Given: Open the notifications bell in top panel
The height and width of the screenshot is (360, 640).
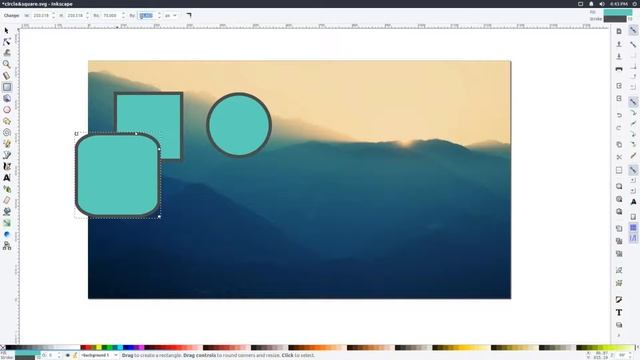Looking at the screenshot, I should (x=591, y=4).
